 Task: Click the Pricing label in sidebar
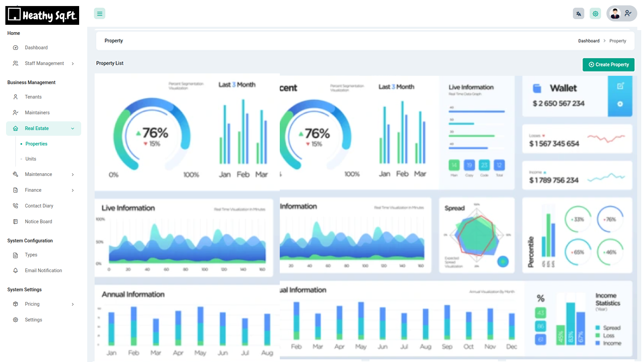(x=32, y=304)
